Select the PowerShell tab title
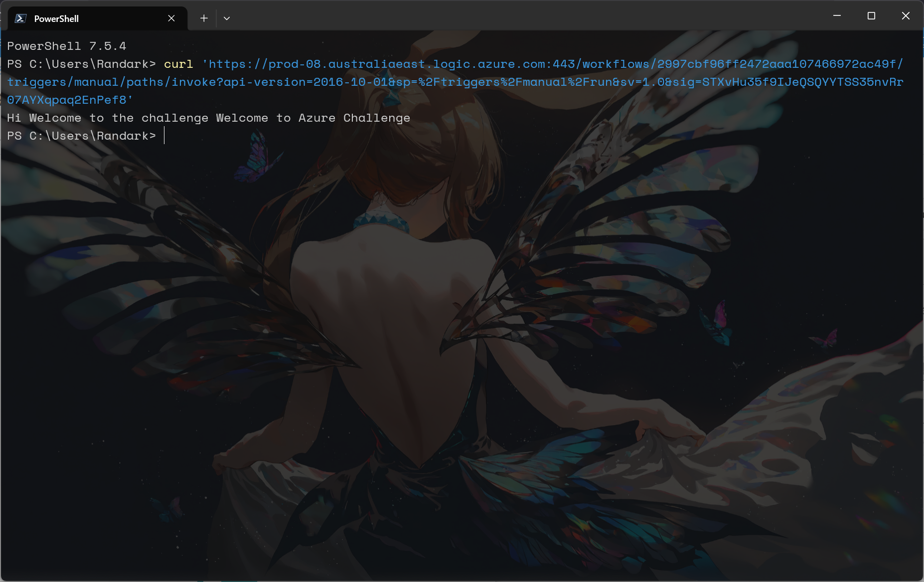 (x=56, y=18)
